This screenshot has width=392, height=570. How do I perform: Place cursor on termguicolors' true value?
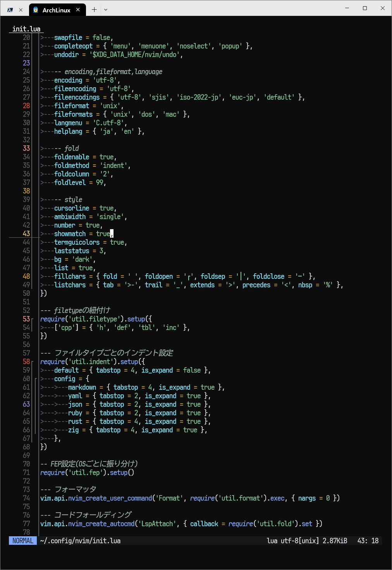117,242
